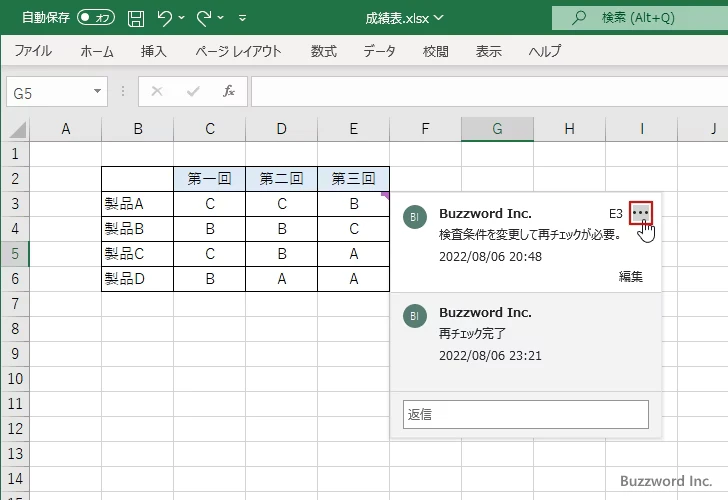Click the Redo arrow icon
The image size is (728, 500).
click(204, 18)
